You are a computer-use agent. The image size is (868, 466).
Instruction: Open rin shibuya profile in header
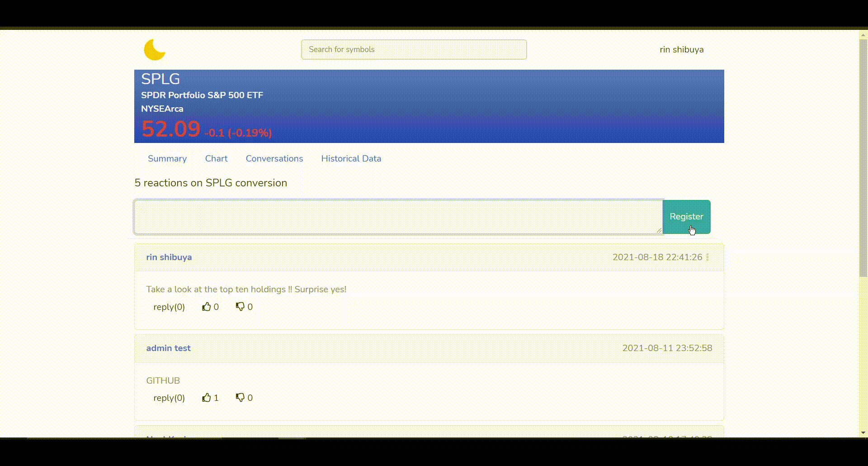682,50
